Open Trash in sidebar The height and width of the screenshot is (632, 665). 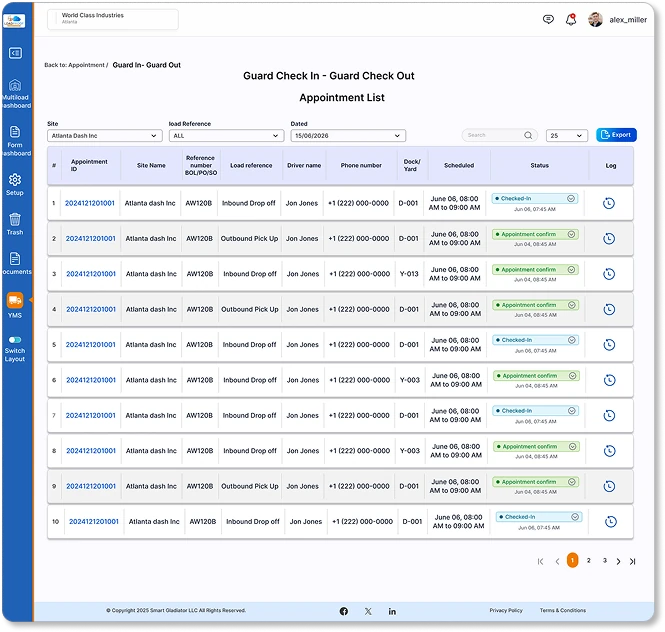[15, 224]
